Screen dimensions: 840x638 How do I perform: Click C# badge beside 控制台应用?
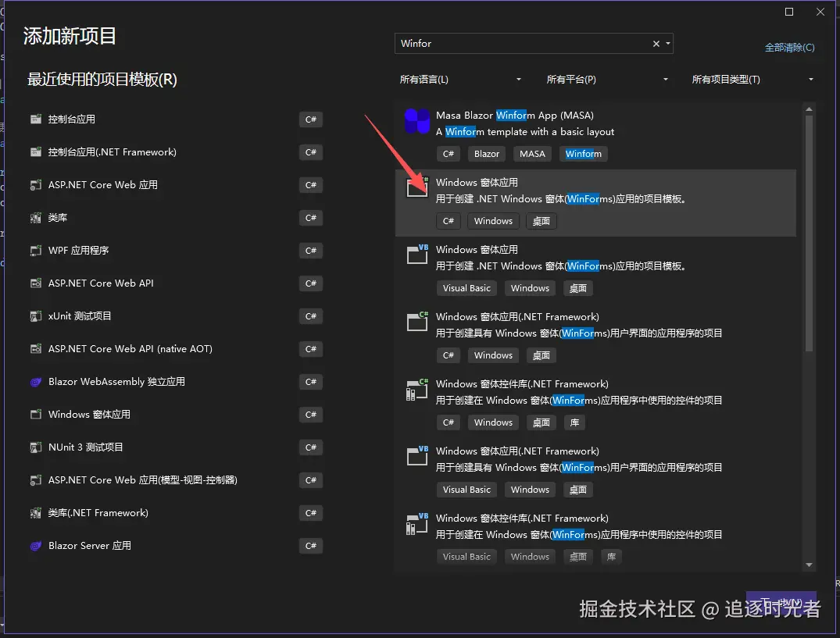311,119
